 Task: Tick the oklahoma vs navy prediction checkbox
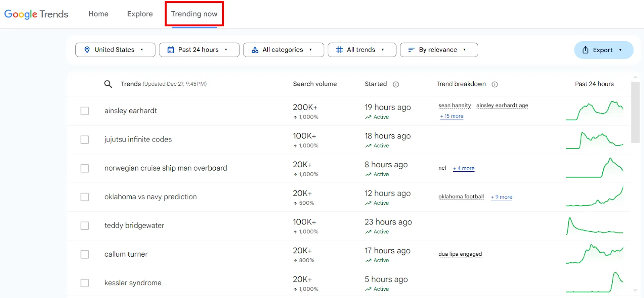(x=85, y=197)
